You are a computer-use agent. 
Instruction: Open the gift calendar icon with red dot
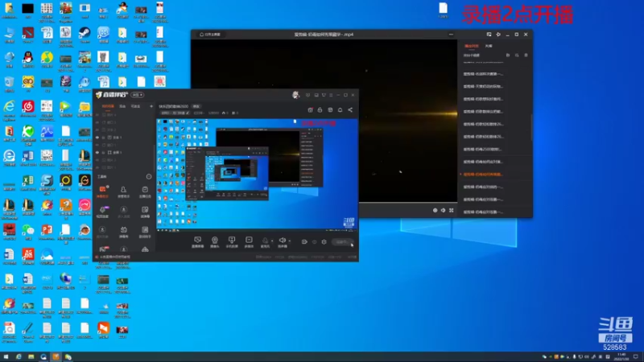311,110
